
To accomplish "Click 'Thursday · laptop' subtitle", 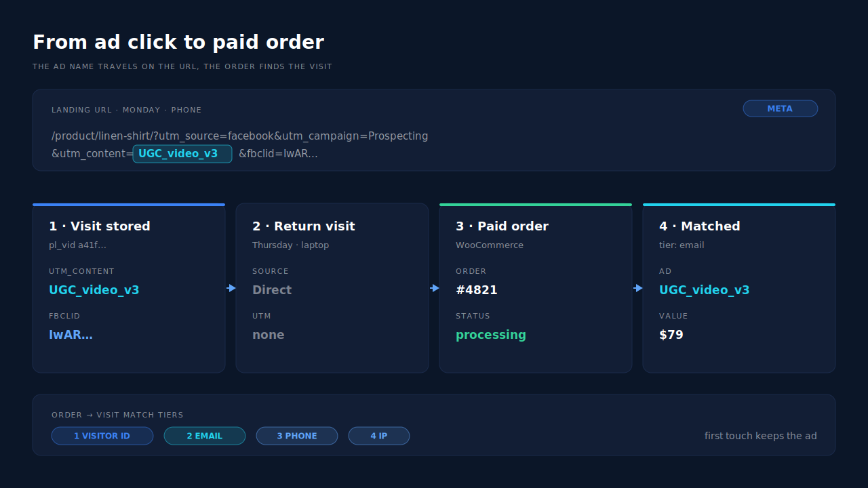I will point(290,245).
